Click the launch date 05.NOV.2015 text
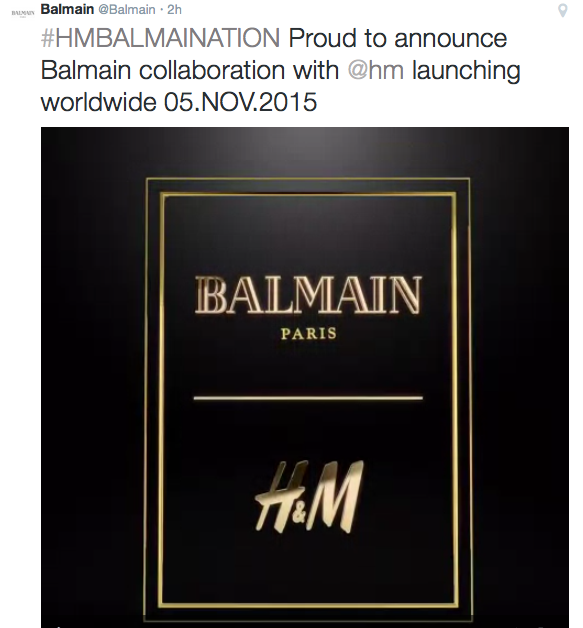 pos(240,102)
